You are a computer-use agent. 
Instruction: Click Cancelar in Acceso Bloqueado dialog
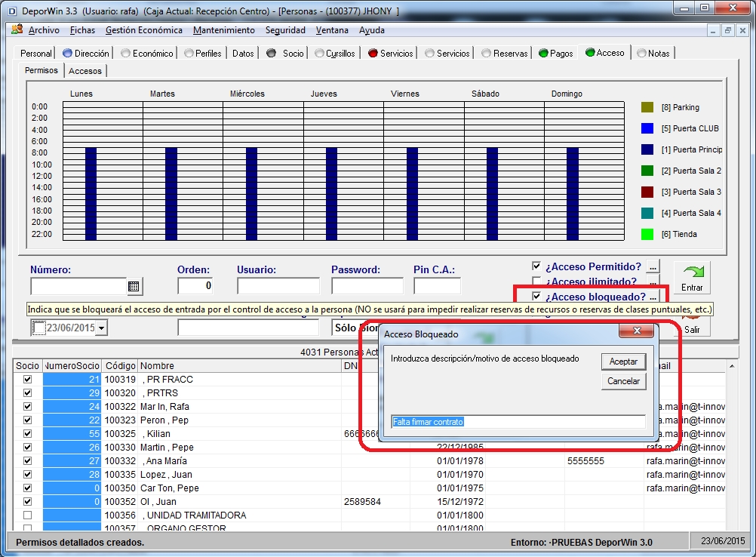coord(623,381)
